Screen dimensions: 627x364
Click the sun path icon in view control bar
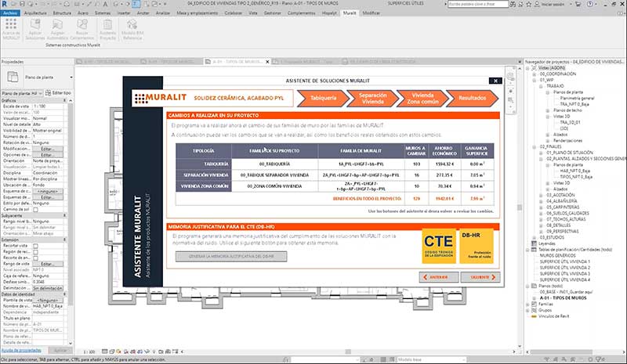pyautogui.click(x=119, y=351)
